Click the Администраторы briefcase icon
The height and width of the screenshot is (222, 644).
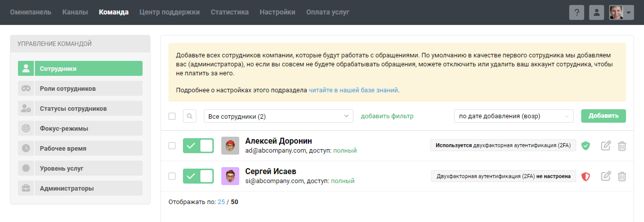(x=26, y=188)
